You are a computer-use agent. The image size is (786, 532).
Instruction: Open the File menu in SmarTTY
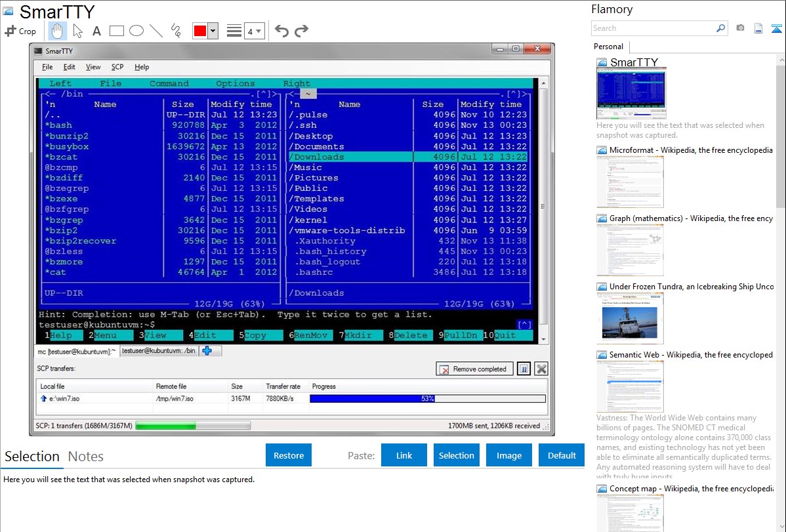pyautogui.click(x=47, y=67)
